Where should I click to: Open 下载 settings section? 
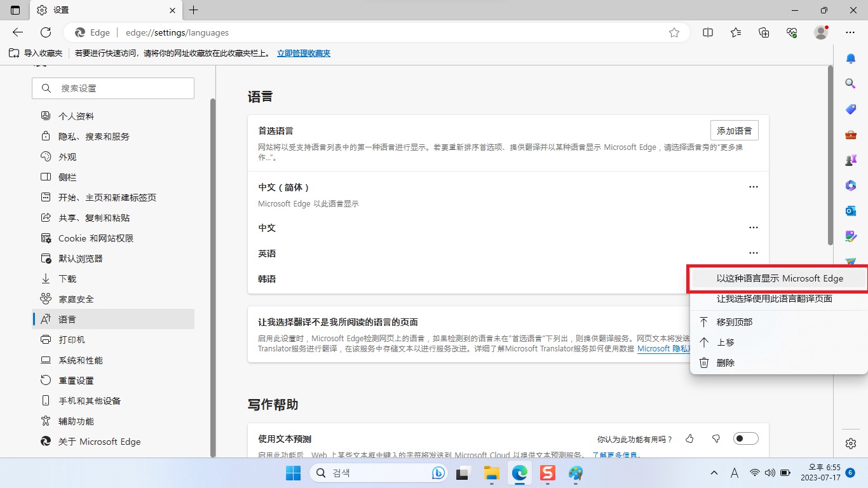click(x=113, y=279)
